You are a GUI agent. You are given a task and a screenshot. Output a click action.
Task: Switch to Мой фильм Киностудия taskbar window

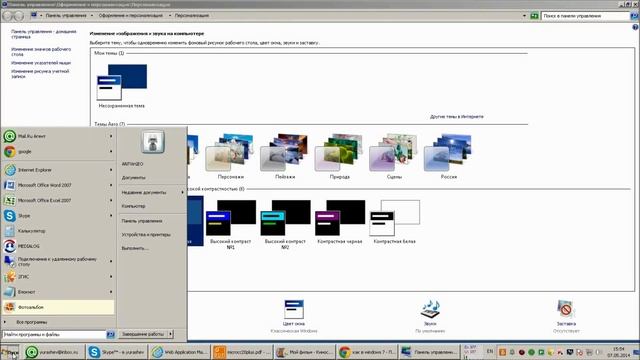304,352
